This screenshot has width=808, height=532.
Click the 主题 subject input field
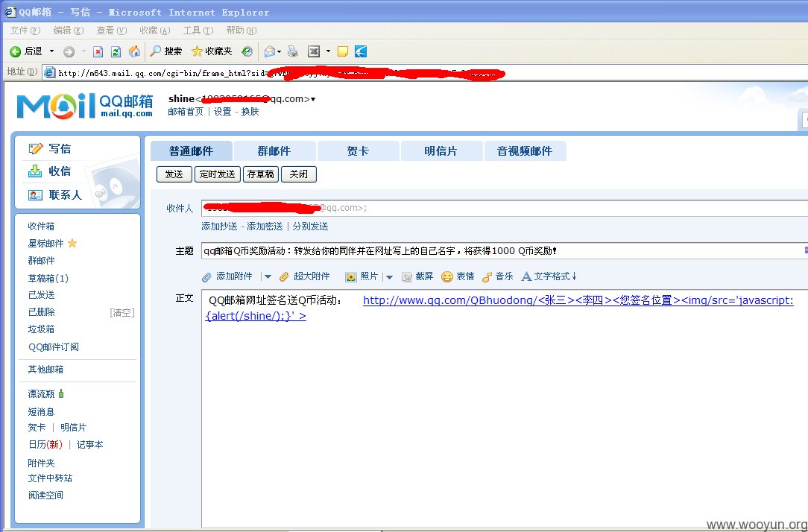[x=505, y=251]
